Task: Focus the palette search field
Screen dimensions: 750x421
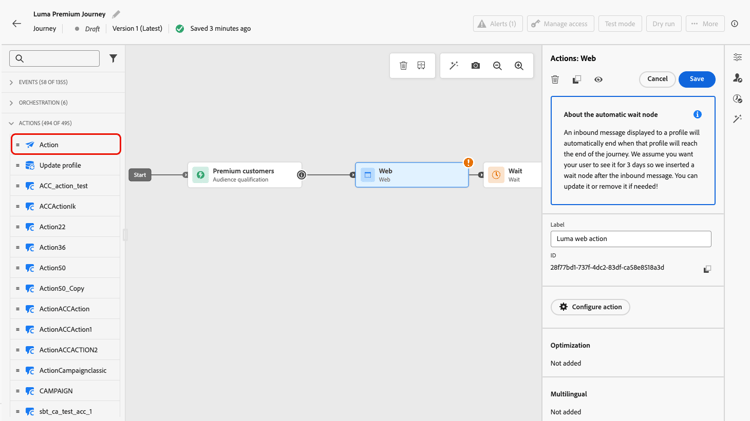Action: tap(55, 58)
